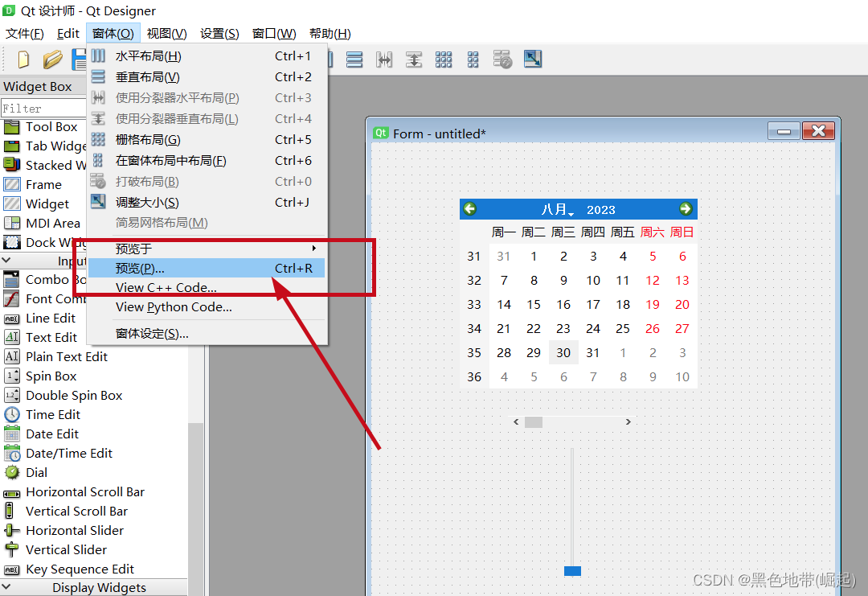
Task: Select the Double Spin Box widget
Action: pyautogui.click(x=74, y=396)
